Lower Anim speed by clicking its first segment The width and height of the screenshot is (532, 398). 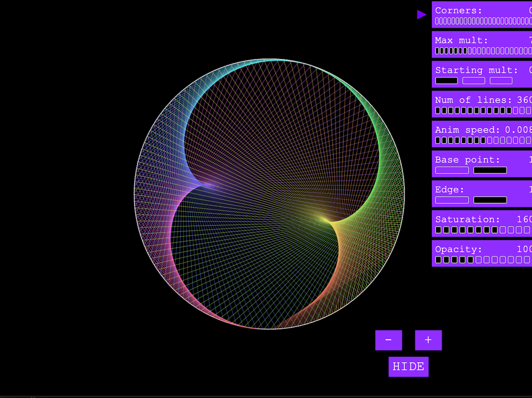[438, 140]
